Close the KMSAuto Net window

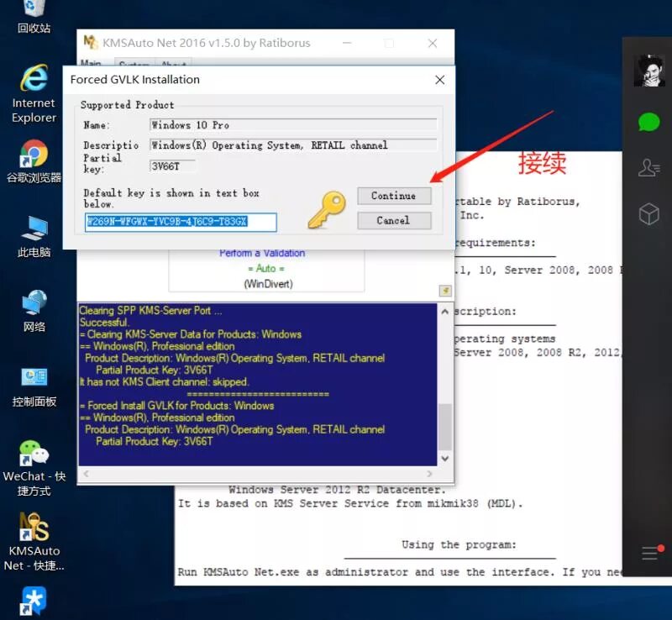pos(433,43)
